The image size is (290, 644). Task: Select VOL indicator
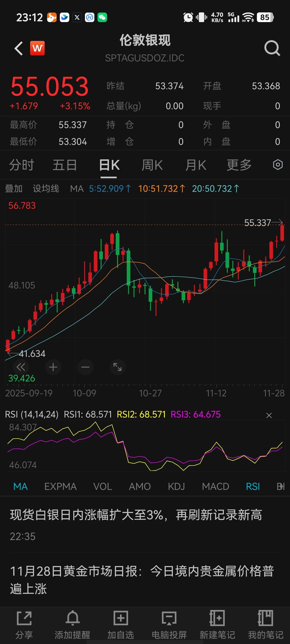click(103, 486)
